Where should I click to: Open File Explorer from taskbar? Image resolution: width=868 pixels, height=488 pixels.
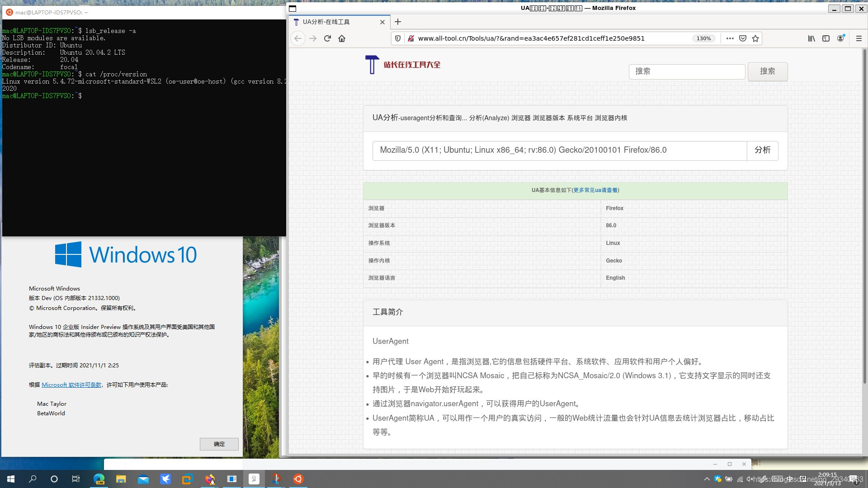click(x=121, y=479)
